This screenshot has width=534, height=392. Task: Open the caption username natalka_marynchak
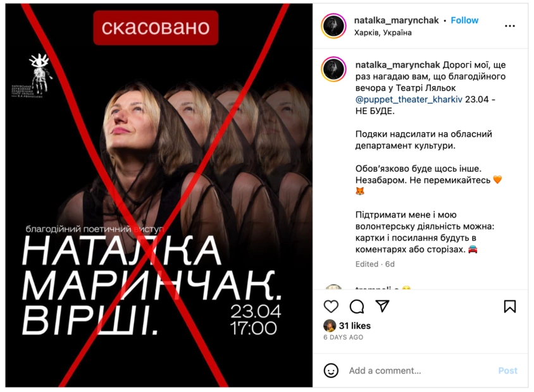pos(397,65)
